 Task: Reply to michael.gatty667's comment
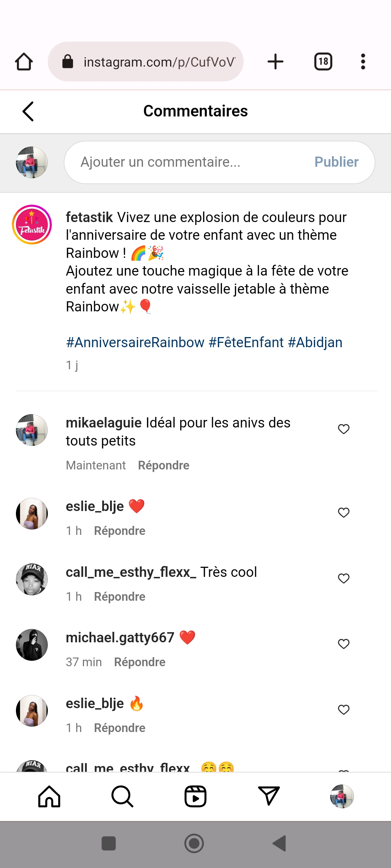click(x=140, y=662)
